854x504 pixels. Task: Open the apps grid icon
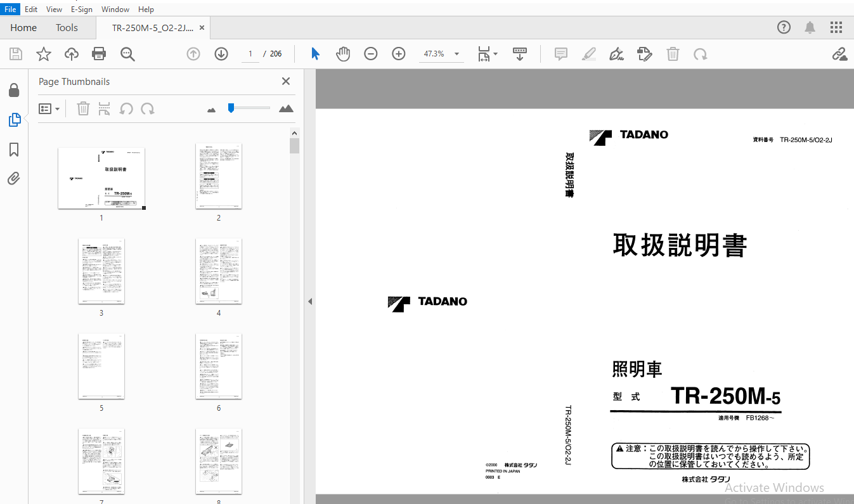pos(836,27)
